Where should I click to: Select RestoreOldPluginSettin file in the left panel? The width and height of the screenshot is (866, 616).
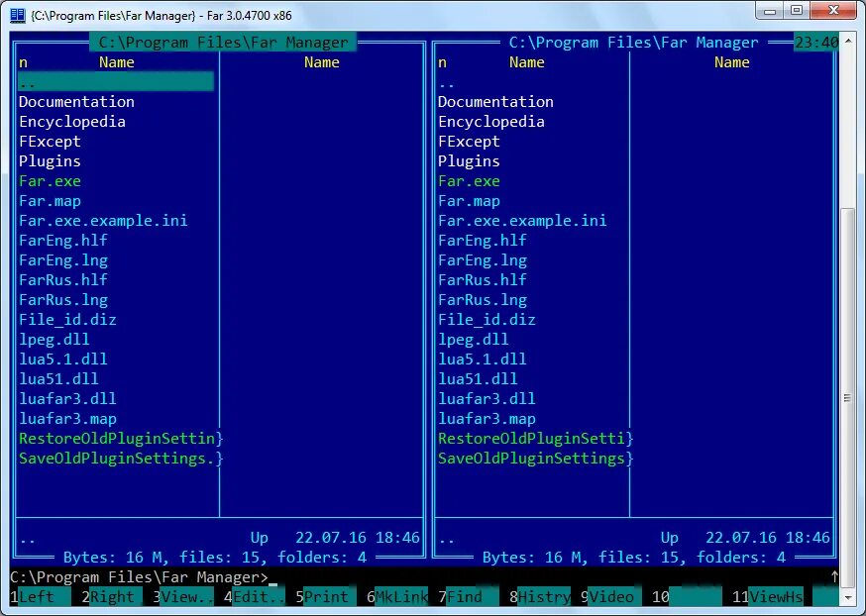click(121, 439)
